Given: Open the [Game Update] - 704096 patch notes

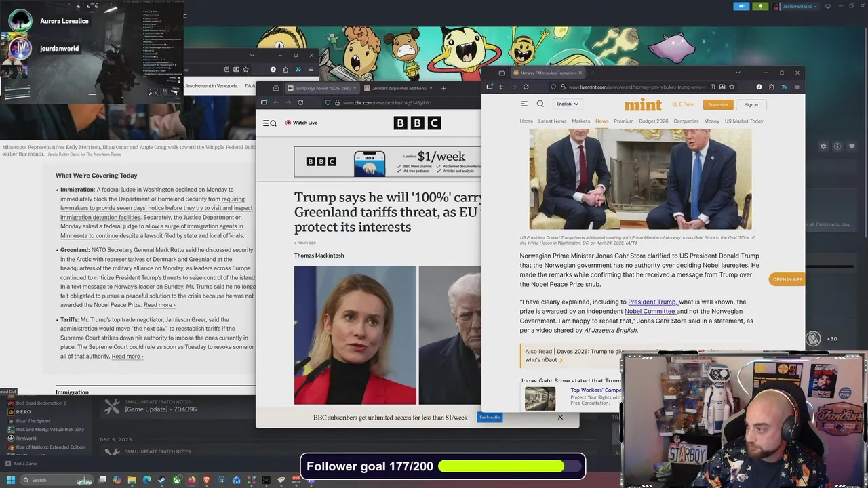Looking at the screenshot, I should (161, 409).
